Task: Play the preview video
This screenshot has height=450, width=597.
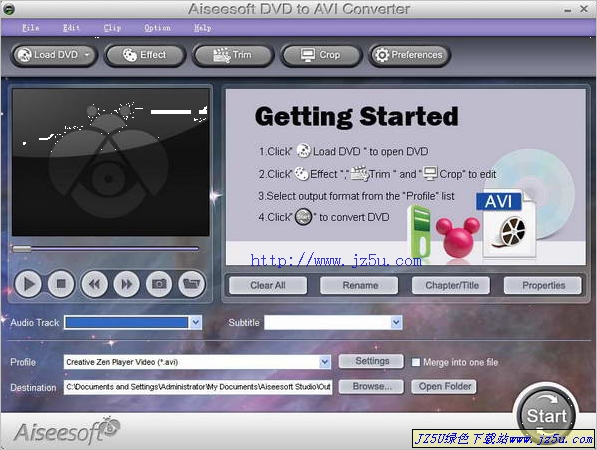Action: point(28,284)
